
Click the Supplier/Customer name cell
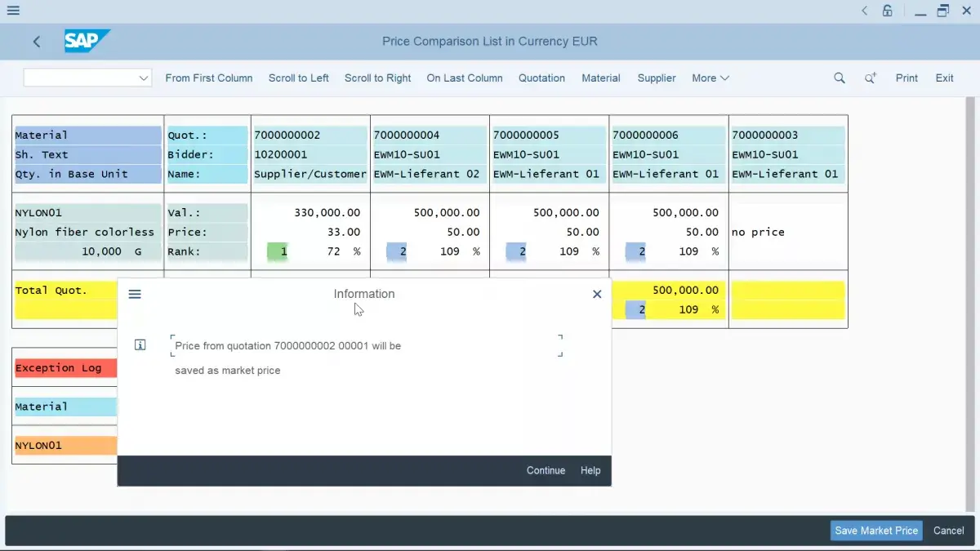(310, 174)
